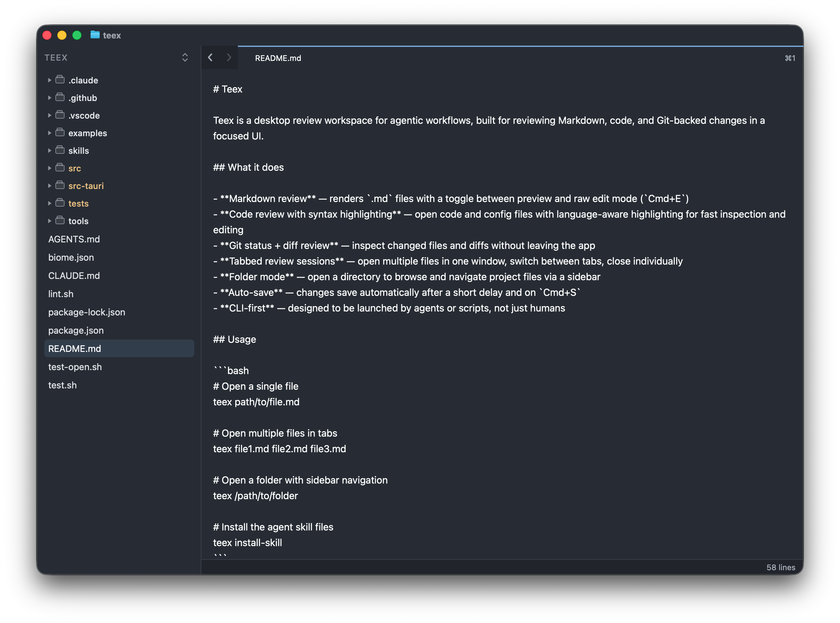The width and height of the screenshot is (840, 623).
Task: Select the README.md tab
Action: (278, 58)
